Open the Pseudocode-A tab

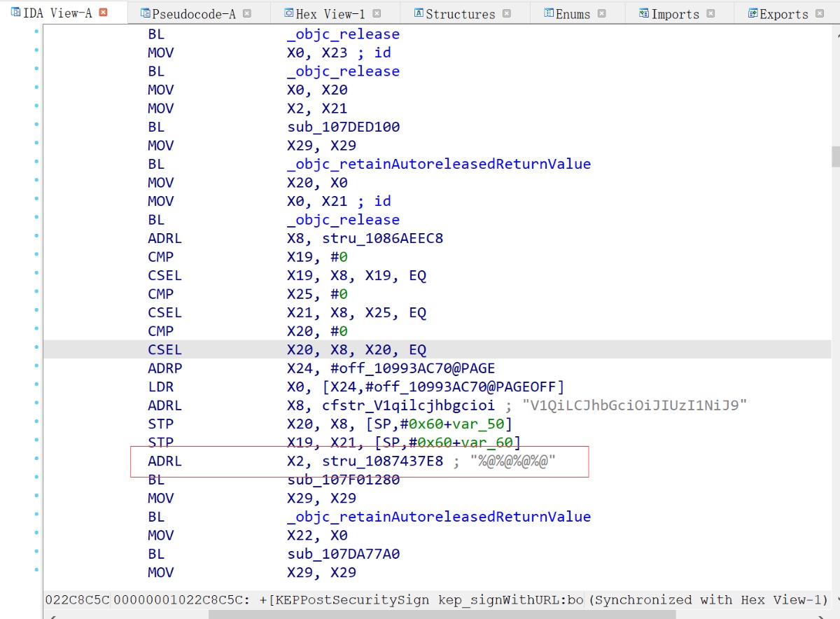(195, 13)
